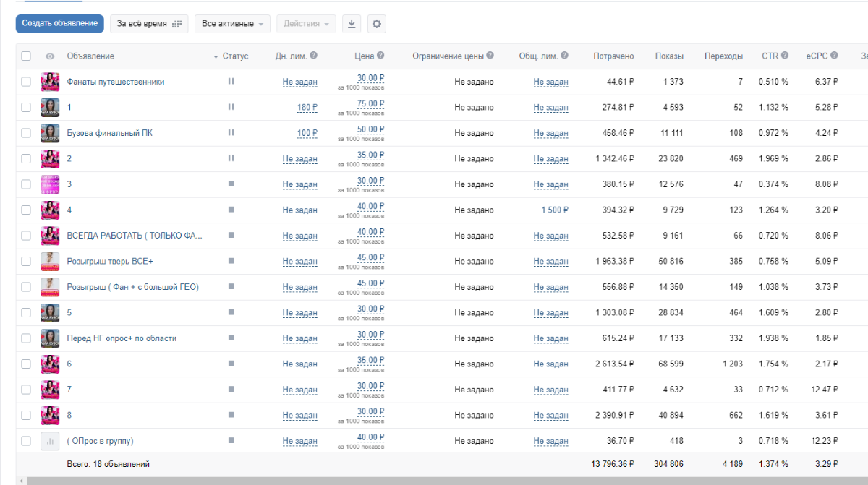This screenshot has width=868, height=485.
Task: Click pause status icon for ad 2
Action: [231, 158]
